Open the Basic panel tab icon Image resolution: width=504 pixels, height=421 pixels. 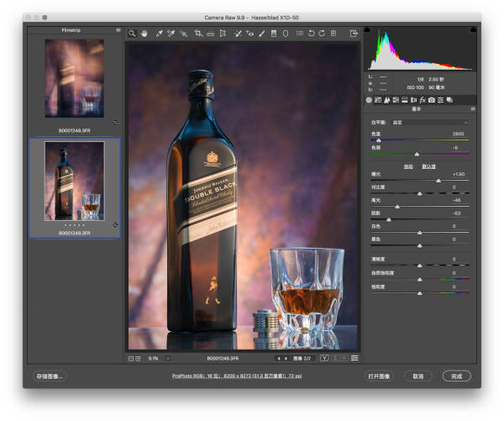pyautogui.click(x=369, y=100)
